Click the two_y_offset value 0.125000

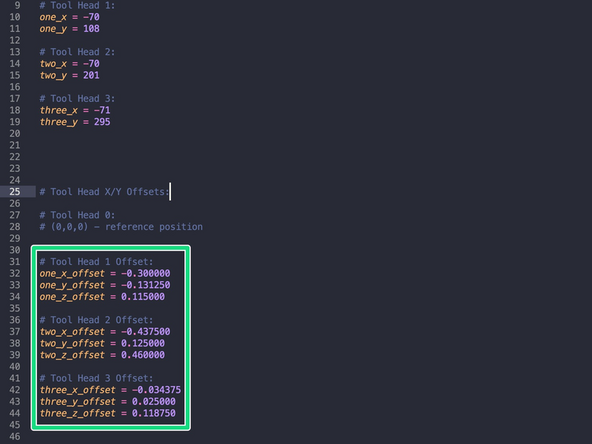pos(143,343)
